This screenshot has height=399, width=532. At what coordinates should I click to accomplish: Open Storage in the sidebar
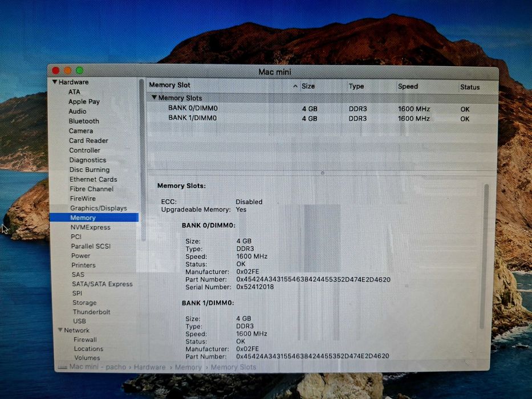pyautogui.click(x=84, y=303)
